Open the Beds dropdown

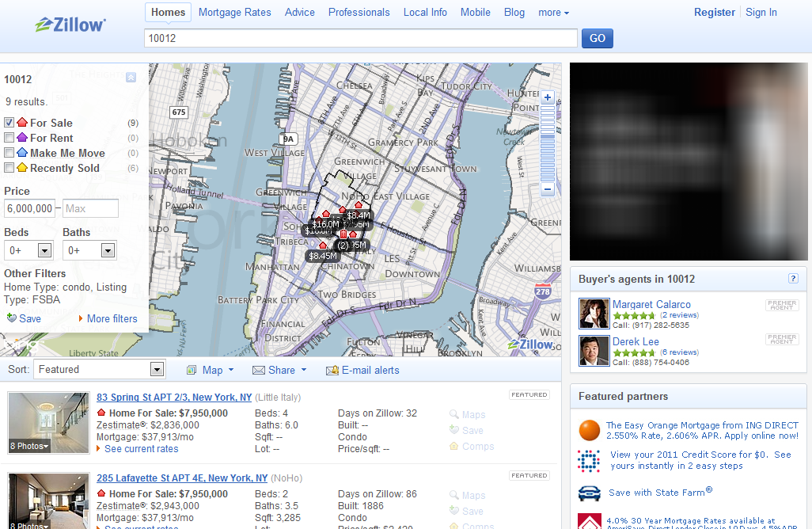(x=44, y=251)
